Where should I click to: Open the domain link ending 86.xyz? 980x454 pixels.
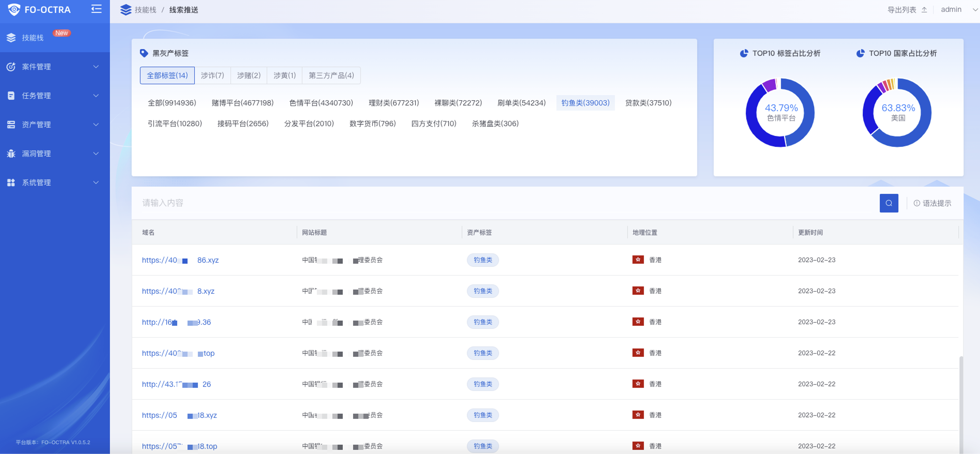click(180, 260)
